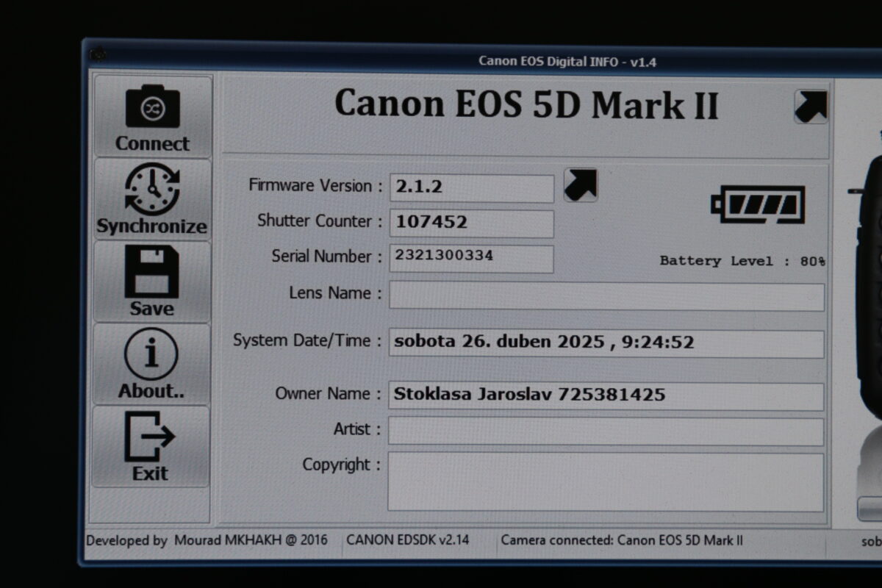Click the window title 'Canon EOS Digital INFO - v1.4'

(x=567, y=62)
